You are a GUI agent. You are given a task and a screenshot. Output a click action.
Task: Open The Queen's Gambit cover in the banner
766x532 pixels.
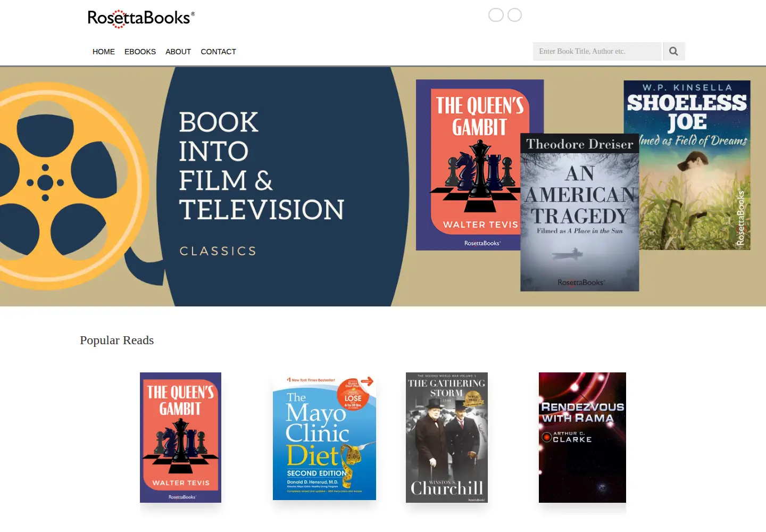[x=468, y=165]
